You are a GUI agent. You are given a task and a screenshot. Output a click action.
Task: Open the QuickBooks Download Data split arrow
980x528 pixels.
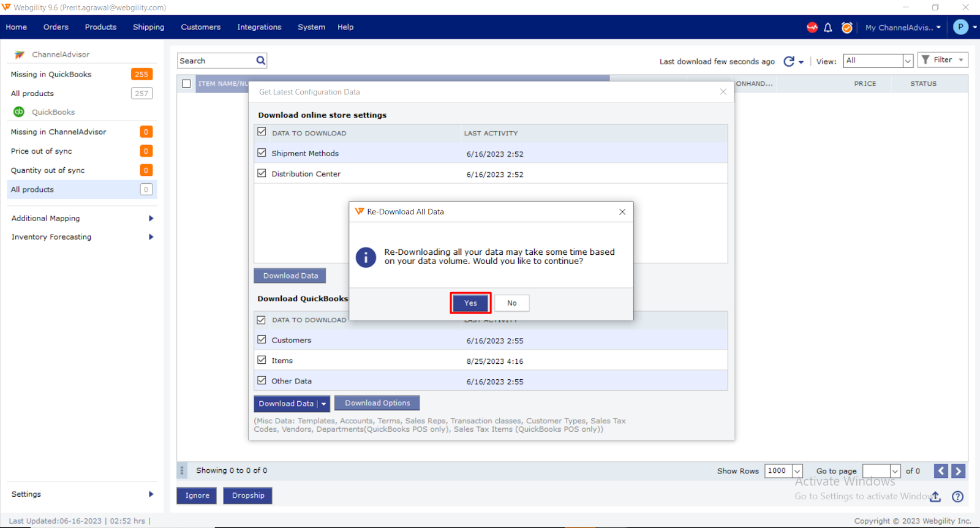pyautogui.click(x=324, y=404)
